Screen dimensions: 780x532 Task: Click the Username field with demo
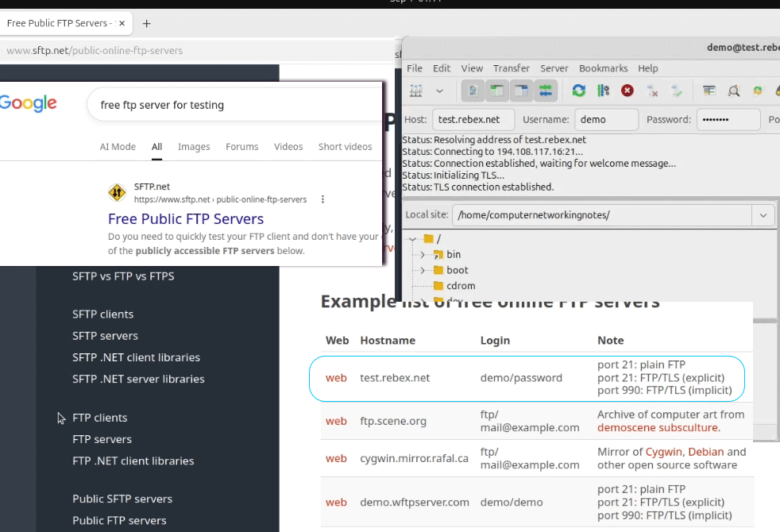click(x=606, y=120)
